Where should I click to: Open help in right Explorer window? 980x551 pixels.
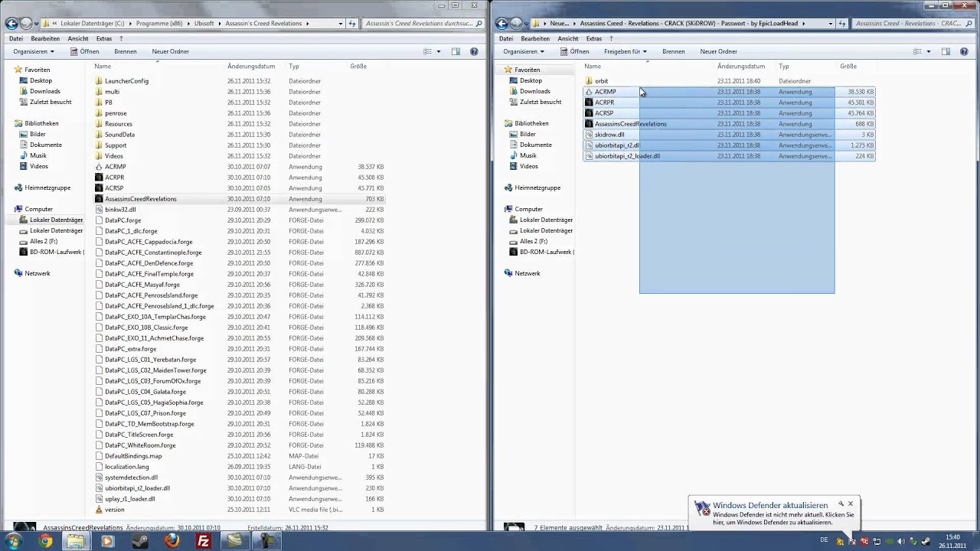964,51
